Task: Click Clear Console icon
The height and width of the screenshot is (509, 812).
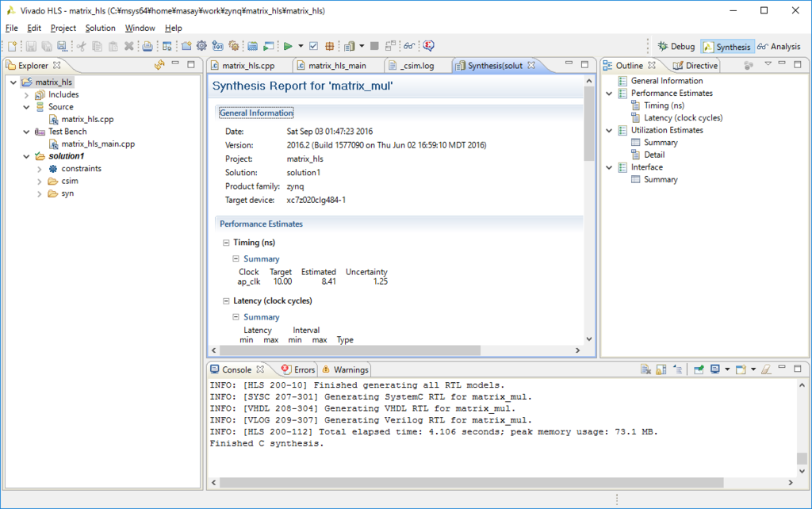Action: pyautogui.click(x=645, y=369)
